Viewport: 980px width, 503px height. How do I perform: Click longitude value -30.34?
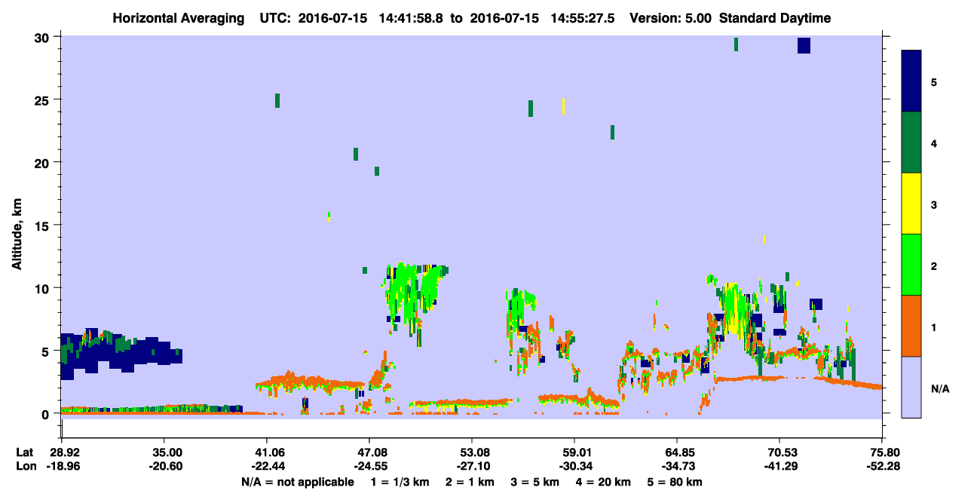tap(574, 467)
